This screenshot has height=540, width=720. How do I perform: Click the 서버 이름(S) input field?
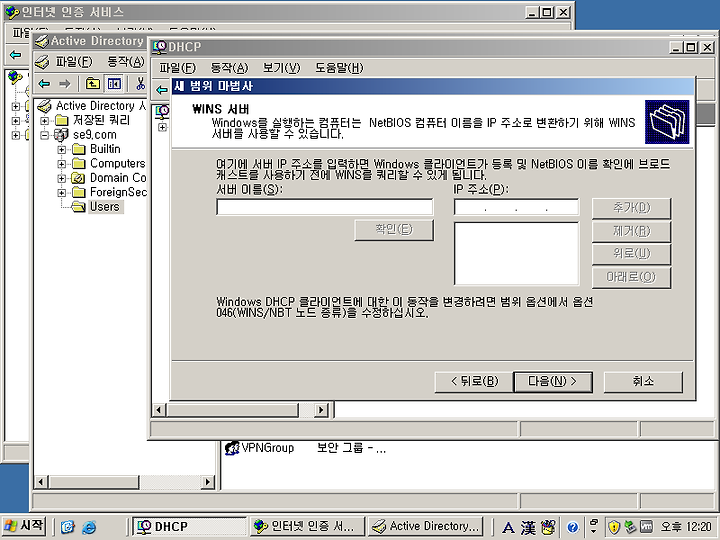pyautogui.click(x=325, y=207)
